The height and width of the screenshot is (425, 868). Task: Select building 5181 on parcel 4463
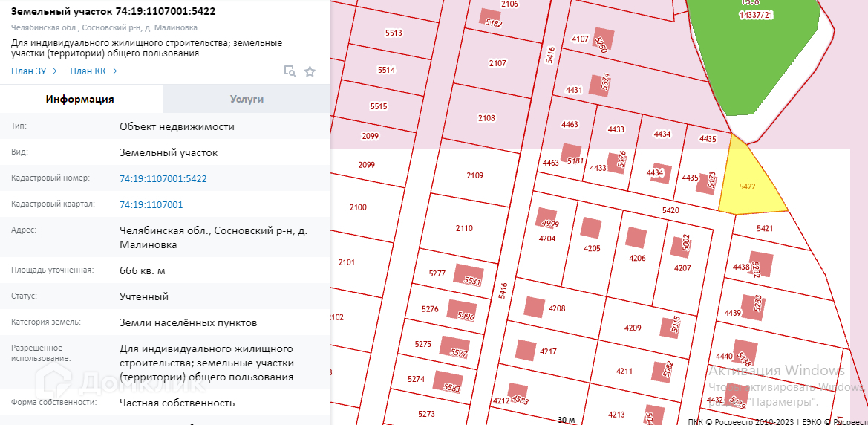(572, 154)
